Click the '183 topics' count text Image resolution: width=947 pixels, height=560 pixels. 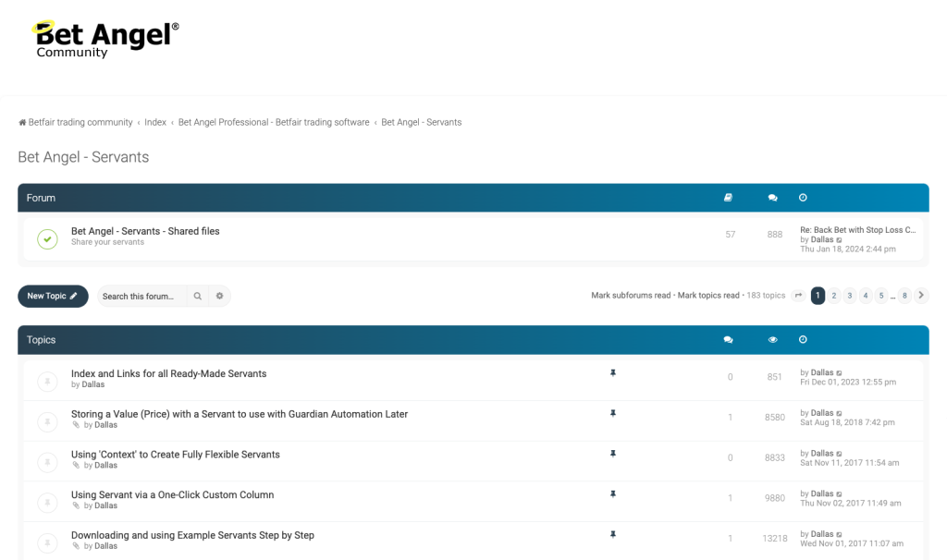tap(766, 295)
